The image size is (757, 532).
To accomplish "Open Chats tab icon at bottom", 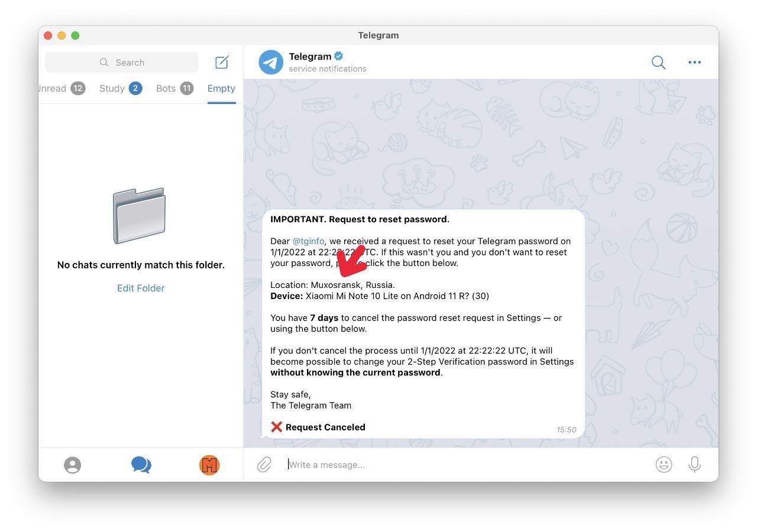I will click(x=141, y=465).
